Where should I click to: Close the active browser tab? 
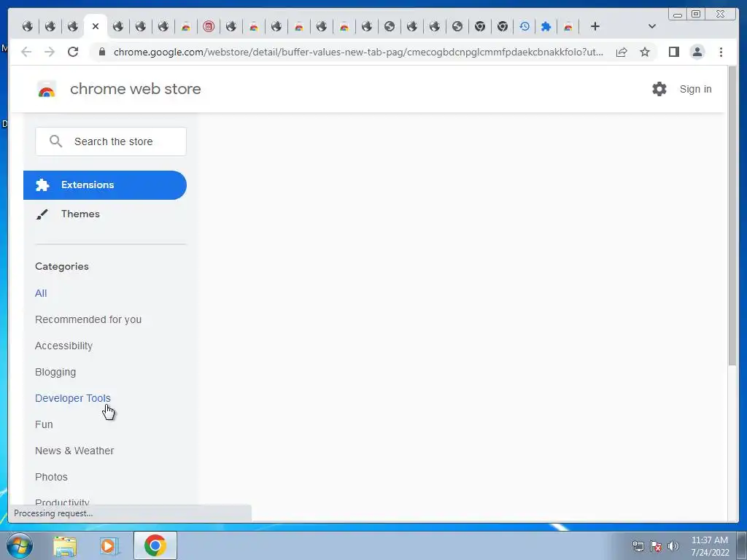96,27
